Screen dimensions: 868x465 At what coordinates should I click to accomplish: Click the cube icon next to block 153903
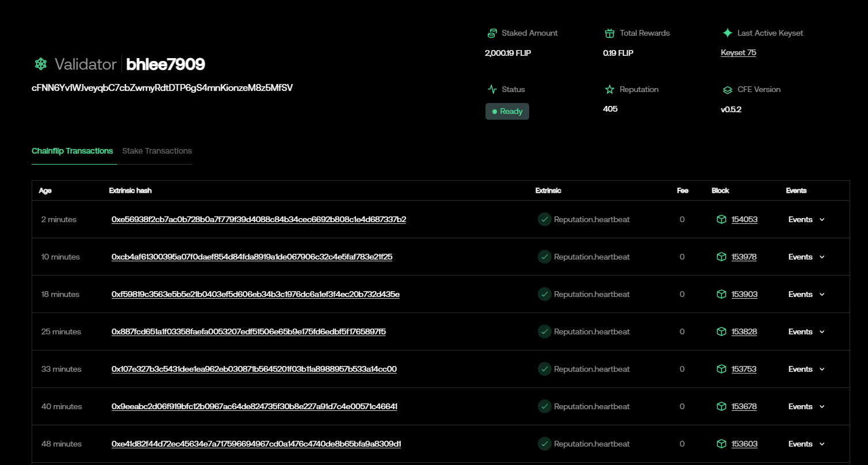pyautogui.click(x=721, y=294)
